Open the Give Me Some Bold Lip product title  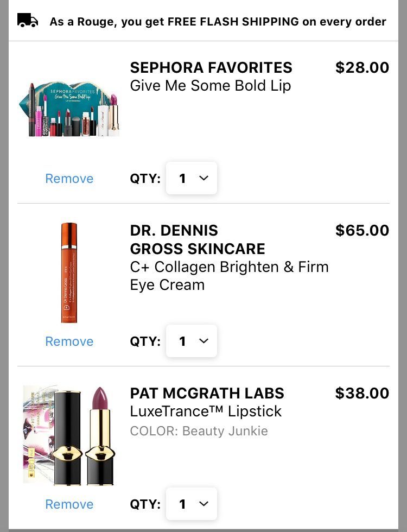tap(211, 86)
